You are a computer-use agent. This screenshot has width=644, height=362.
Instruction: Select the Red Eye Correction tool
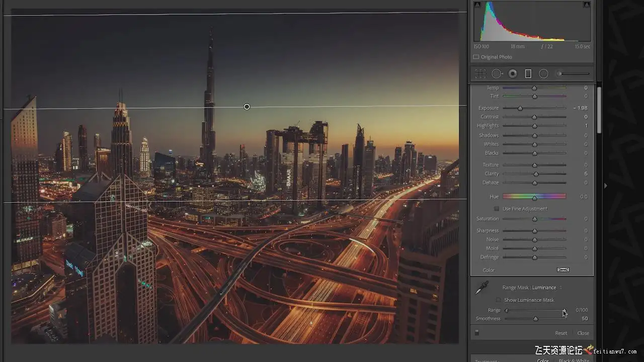(513, 73)
